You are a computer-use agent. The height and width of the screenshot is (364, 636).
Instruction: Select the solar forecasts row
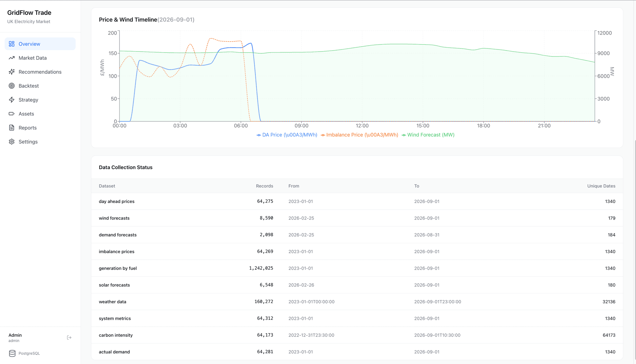point(357,285)
